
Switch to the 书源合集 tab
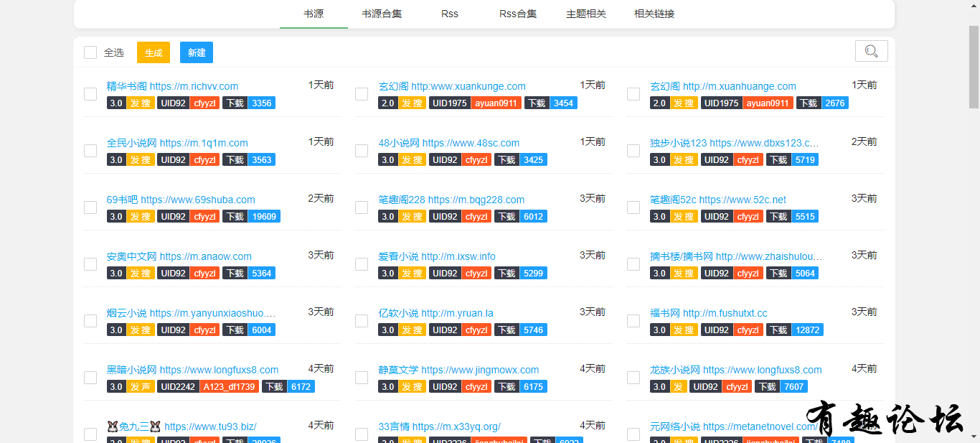coord(382,14)
